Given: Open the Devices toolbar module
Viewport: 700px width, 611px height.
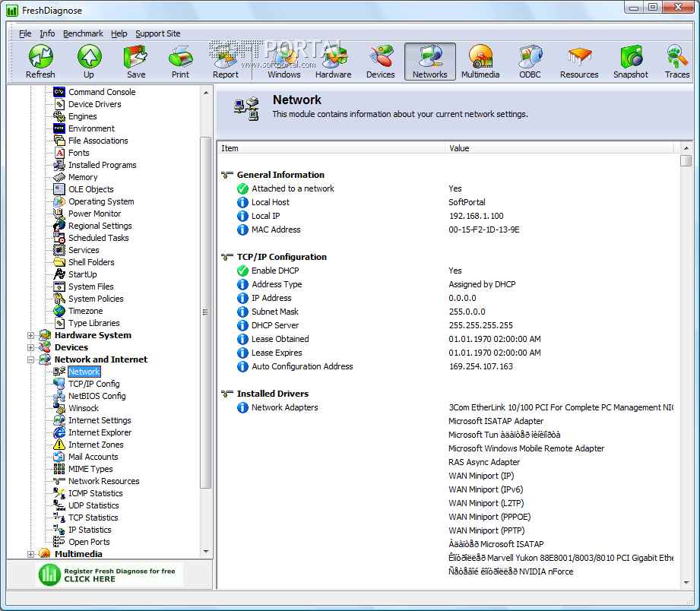Looking at the screenshot, I should pyautogui.click(x=380, y=62).
